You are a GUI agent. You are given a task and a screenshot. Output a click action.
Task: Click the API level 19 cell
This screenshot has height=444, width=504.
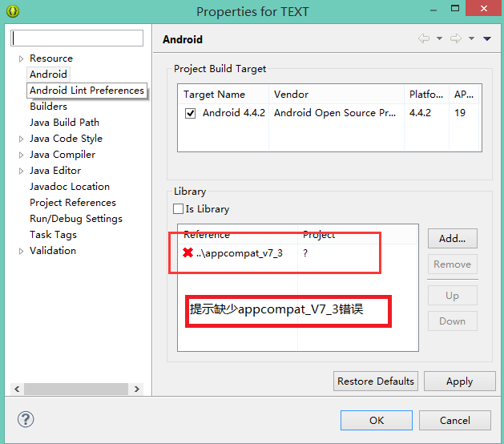460,113
